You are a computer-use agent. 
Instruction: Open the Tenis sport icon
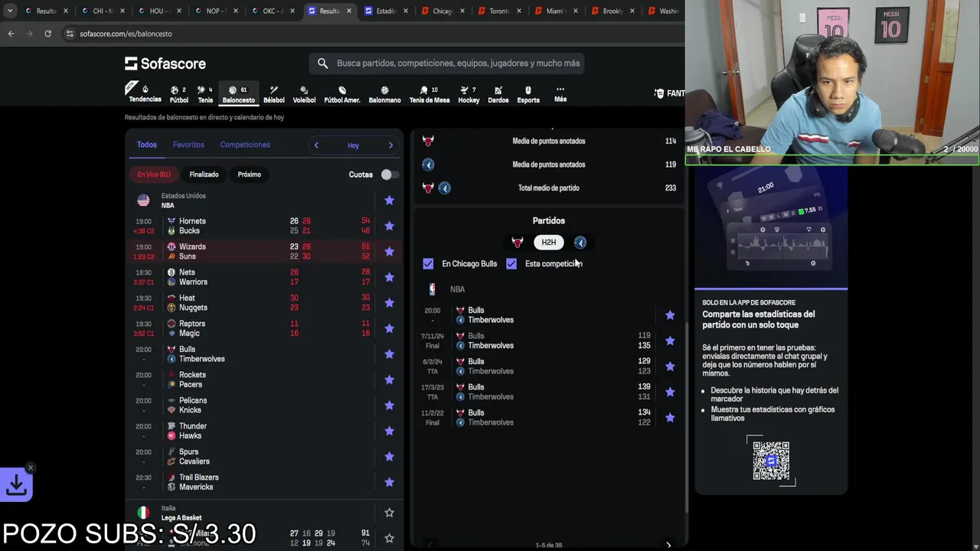click(x=205, y=94)
